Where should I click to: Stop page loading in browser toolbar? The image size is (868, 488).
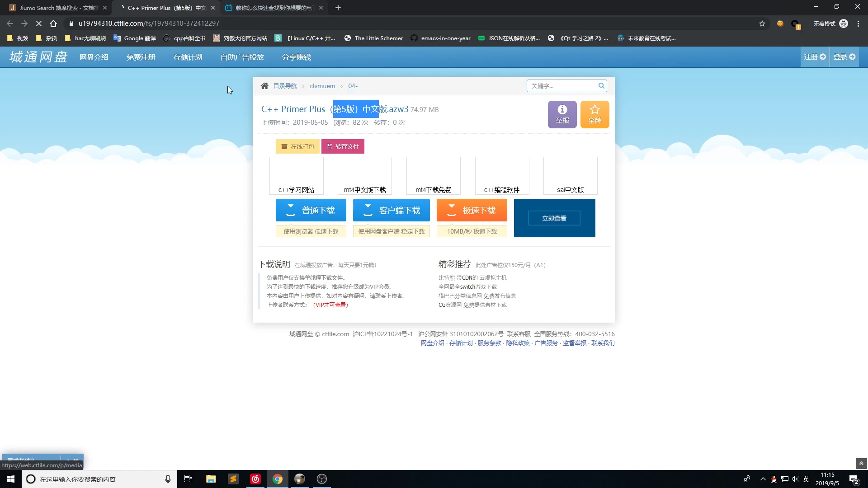coord(39,23)
